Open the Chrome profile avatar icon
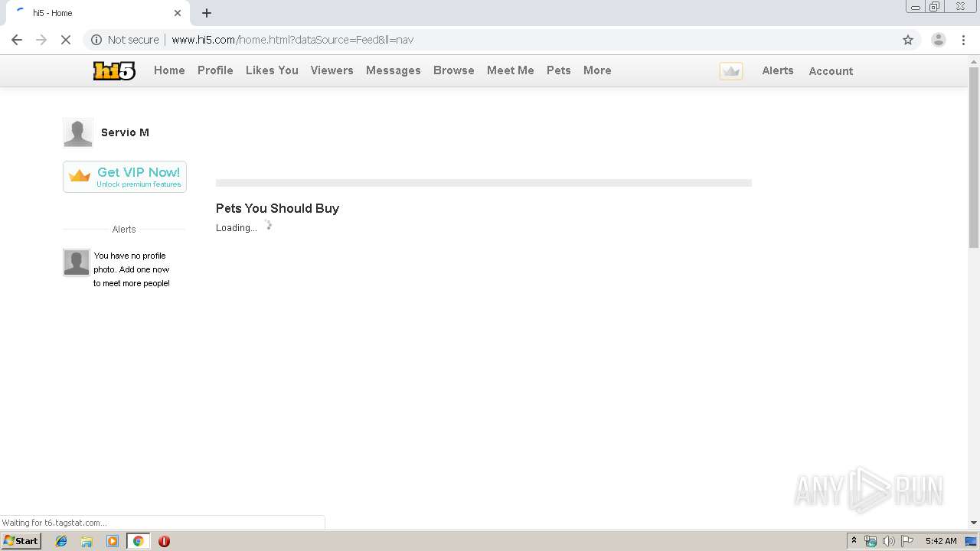This screenshot has width=980, height=551. click(938, 40)
